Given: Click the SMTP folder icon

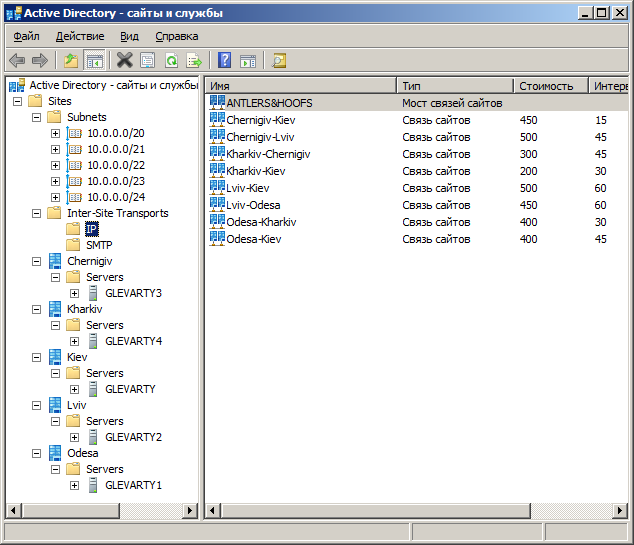Looking at the screenshot, I should (x=73, y=245).
